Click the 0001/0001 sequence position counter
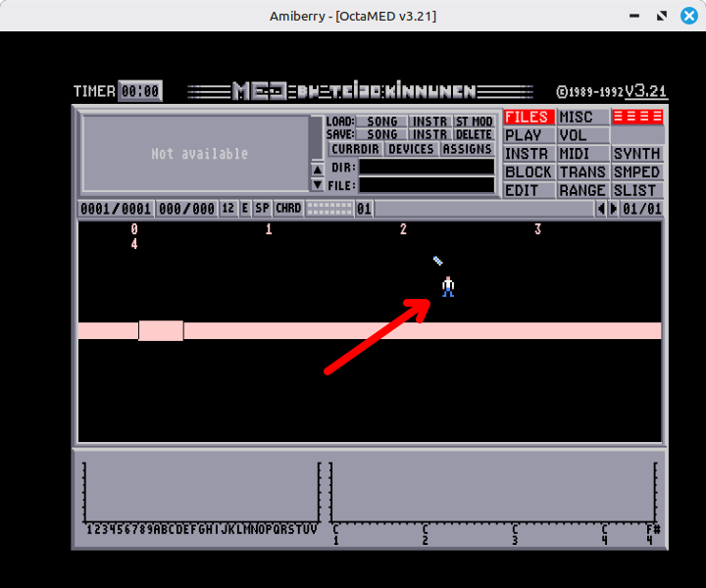 [x=116, y=209]
